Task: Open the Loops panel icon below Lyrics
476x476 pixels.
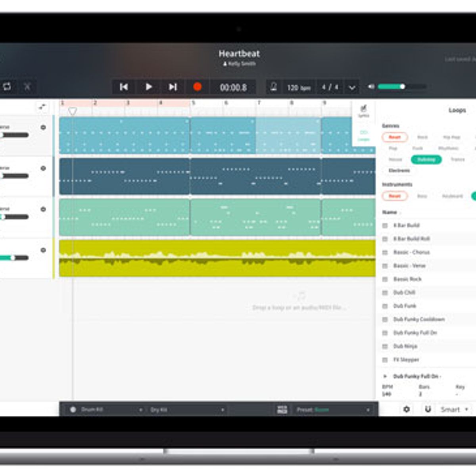Action: click(363, 136)
